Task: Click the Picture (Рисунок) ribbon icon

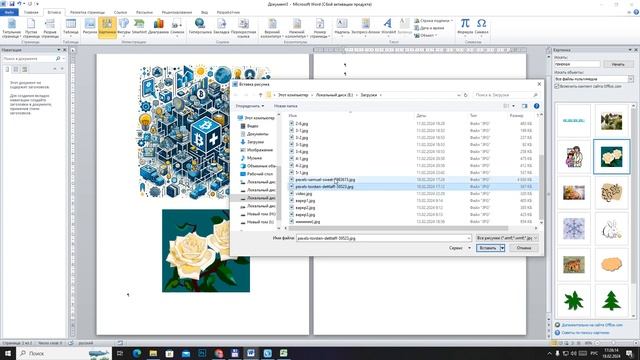Action: tap(90, 27)
